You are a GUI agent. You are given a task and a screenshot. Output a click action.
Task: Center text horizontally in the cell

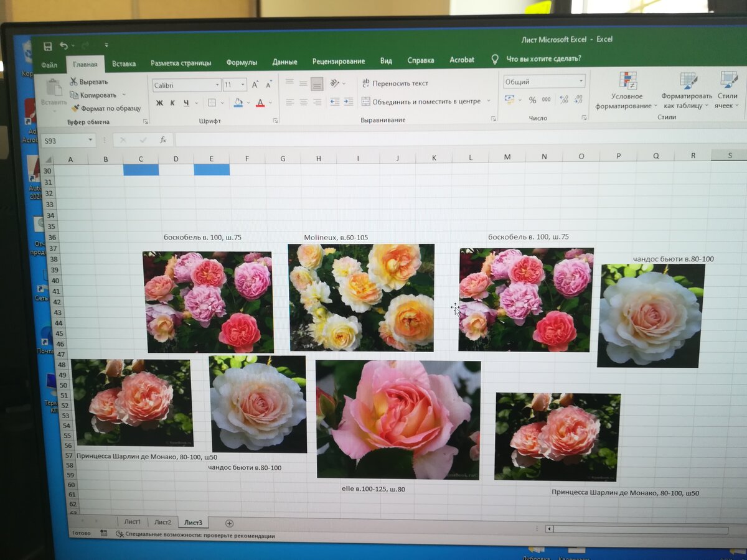[x=303, y=101]
